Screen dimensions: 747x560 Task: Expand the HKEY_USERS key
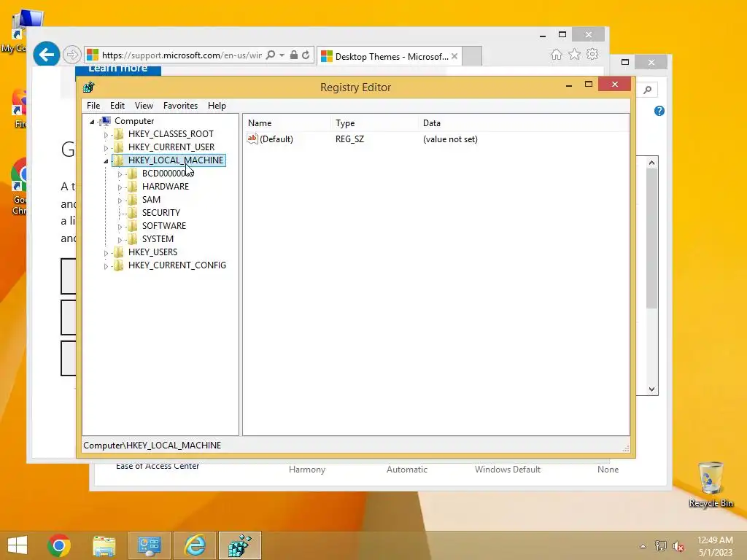[x=106, y=253]
